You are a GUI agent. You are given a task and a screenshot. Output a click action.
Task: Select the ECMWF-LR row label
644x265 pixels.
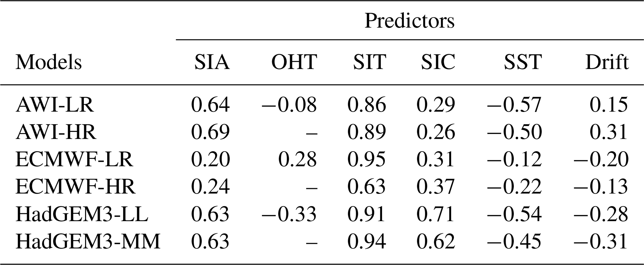coord(74,160)
